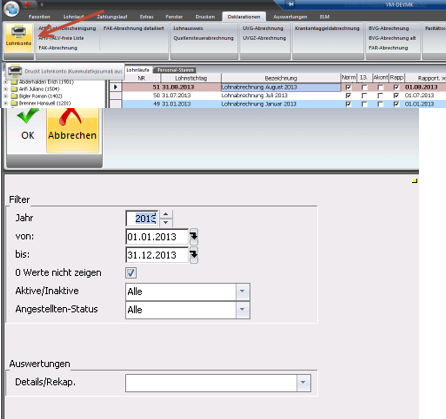
Task: Switch to the Favoriten ribbon tab
Action: [39, 17]
